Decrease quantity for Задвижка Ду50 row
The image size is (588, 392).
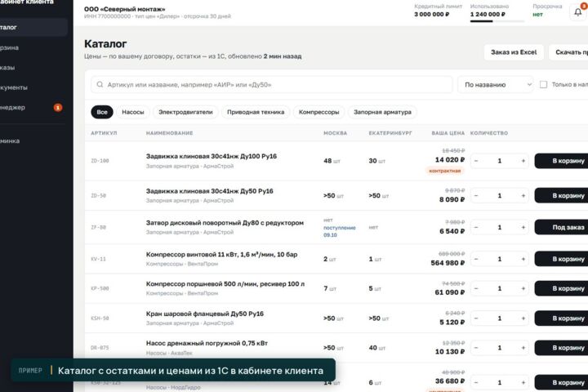pos(476,196)
